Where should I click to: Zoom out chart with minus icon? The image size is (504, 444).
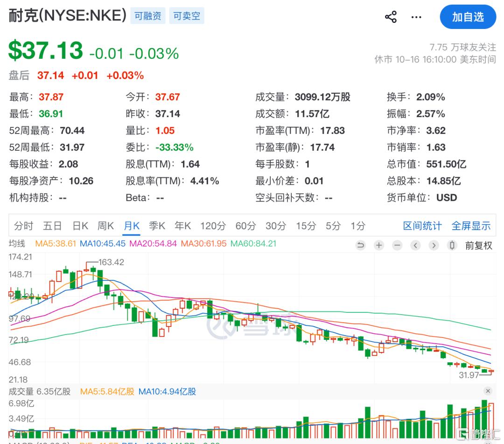(397, 246)
